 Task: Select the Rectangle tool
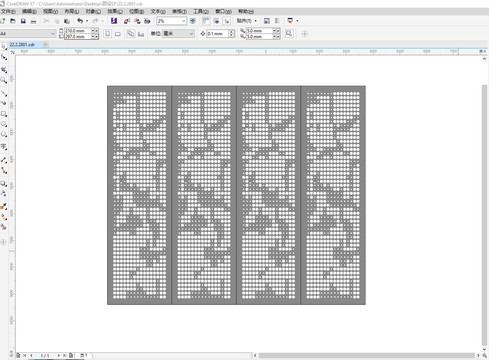(4, 114)
